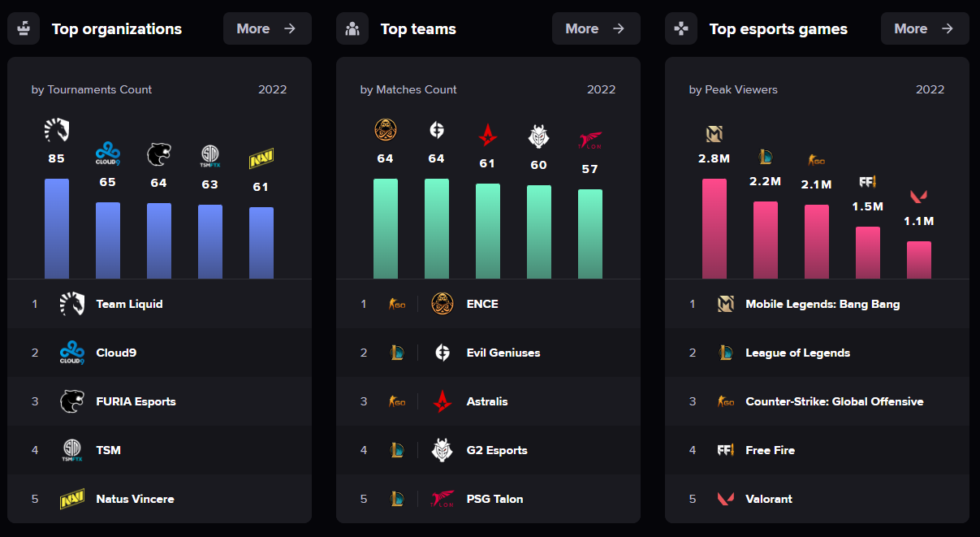This screenshot has width=980, height=537.
Task: Open More for Top esports games
Action: pos(925,28)
